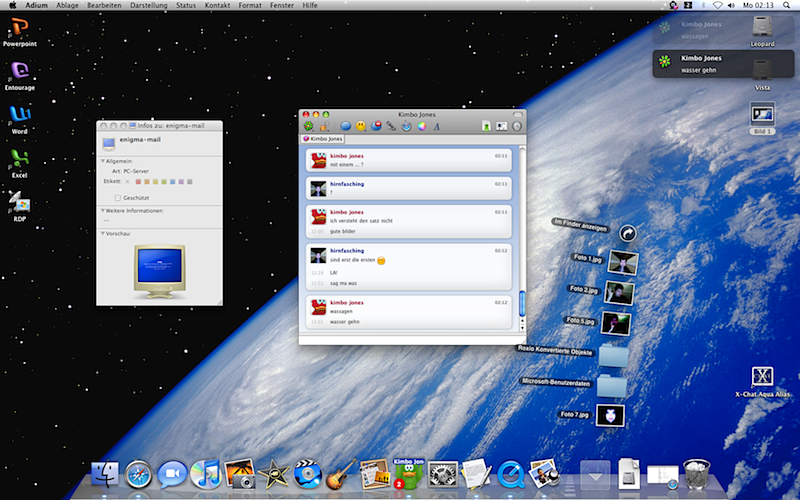This screenshot has height=500, width=800.
Task: Launch QuickTime Player from the Dock
Action: (510, 474)
